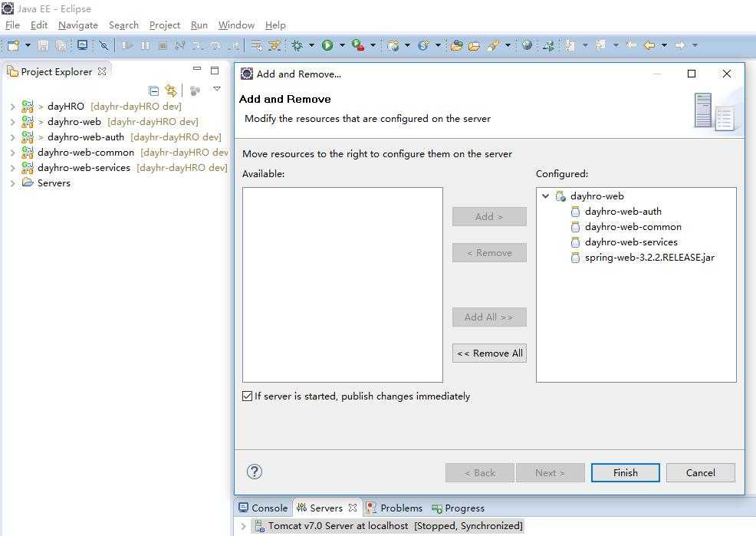
Task: Click the green Run icon
Action: (327, 45)
